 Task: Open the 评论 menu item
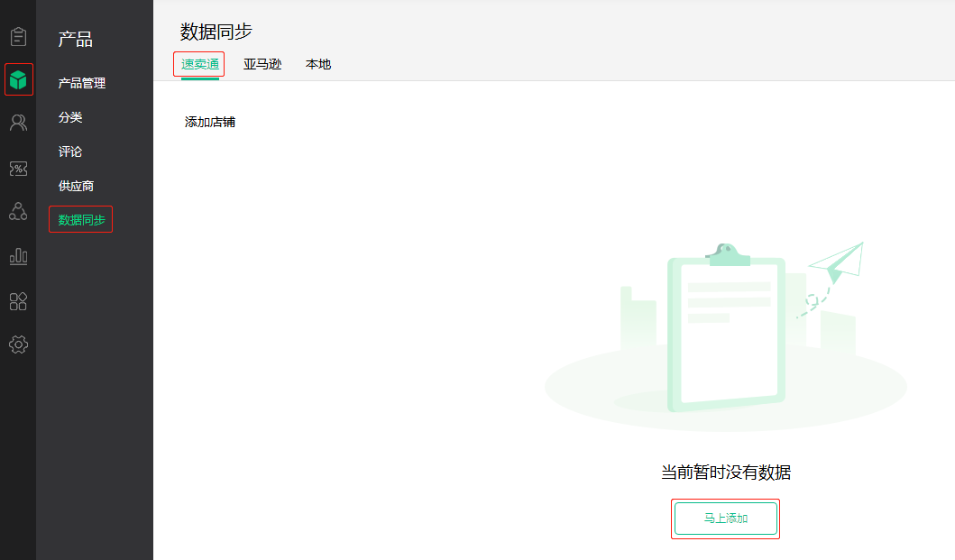click(70, 151)
